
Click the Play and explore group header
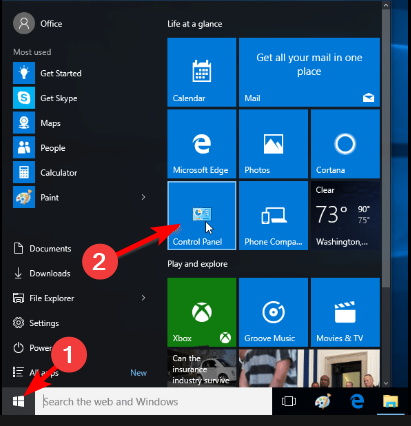[197, 264]
